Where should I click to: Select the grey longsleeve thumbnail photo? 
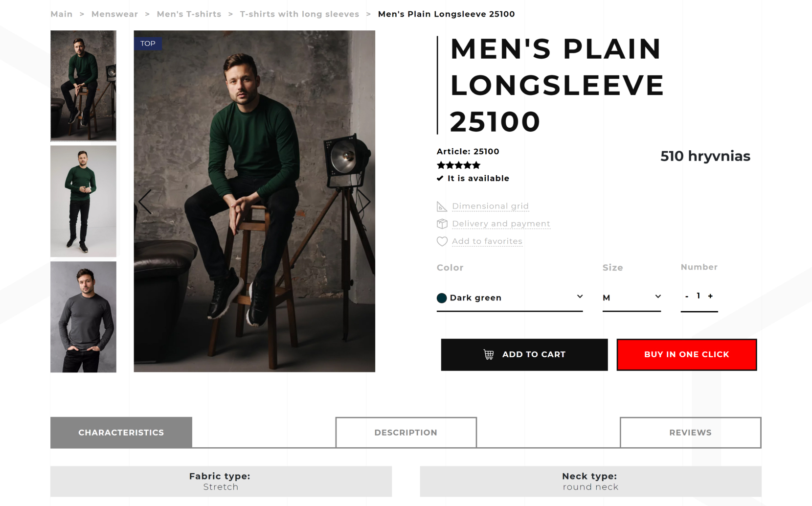(x=83, y=317)
